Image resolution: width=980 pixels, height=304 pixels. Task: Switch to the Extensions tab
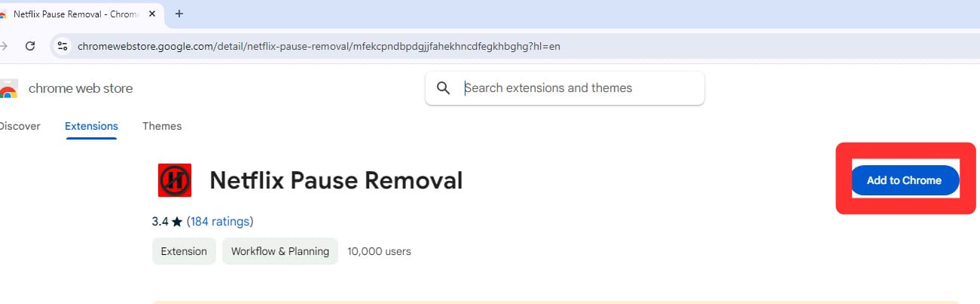click(x=91, y=126)
